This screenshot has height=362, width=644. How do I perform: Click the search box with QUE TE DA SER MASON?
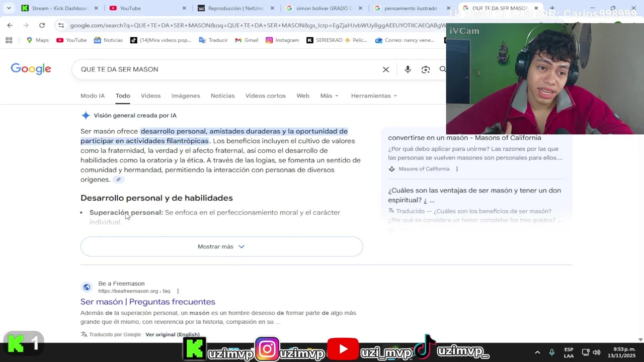[x=226, y=69]
